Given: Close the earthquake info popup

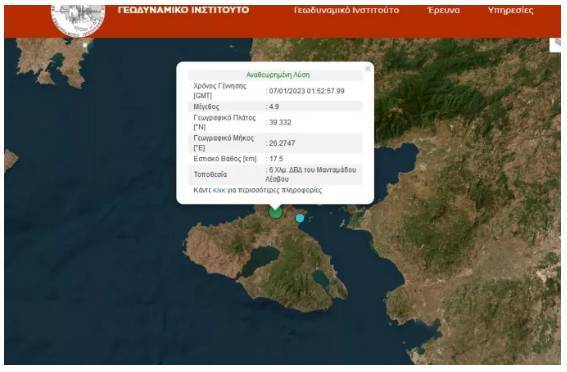Looking at the screenshot, I should (x=368, y=69).
